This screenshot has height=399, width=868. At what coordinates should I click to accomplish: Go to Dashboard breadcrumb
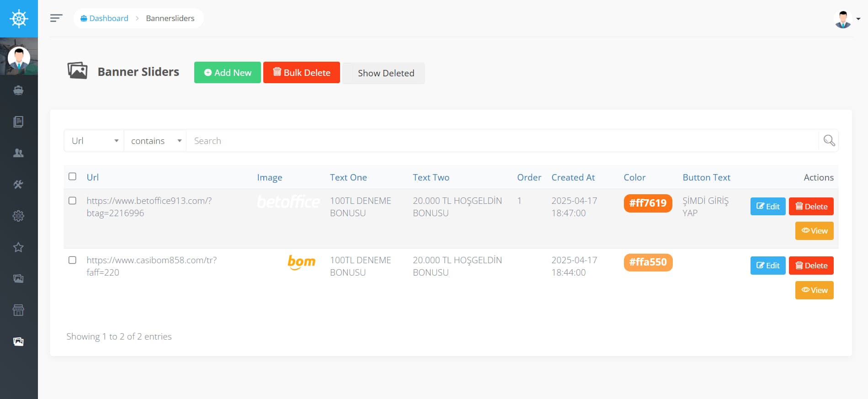click(x=104, y=18)
